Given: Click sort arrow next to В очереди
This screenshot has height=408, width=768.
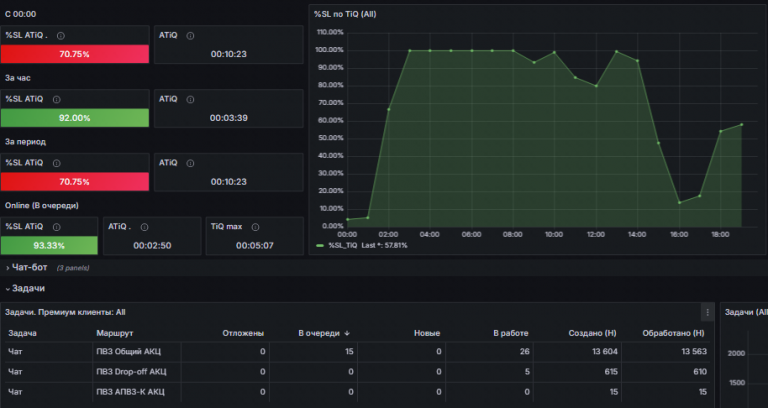Looking at the screenshot, I should tap(347, 333).
